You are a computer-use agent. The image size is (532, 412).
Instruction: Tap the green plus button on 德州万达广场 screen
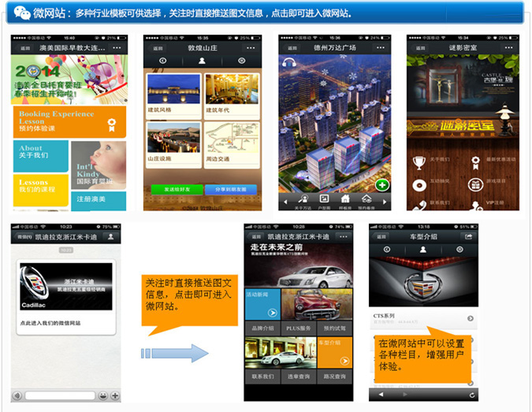coord(382,185)
